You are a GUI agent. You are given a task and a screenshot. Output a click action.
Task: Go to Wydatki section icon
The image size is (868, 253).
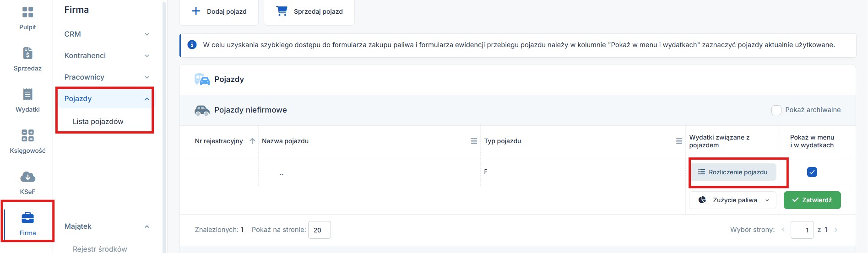[x=27, y=94]
